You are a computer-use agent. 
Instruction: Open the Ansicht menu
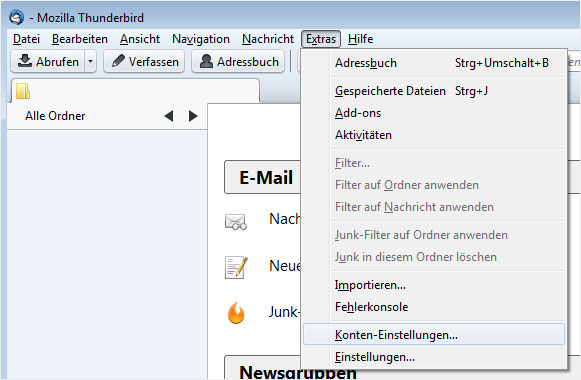(140, 39)
